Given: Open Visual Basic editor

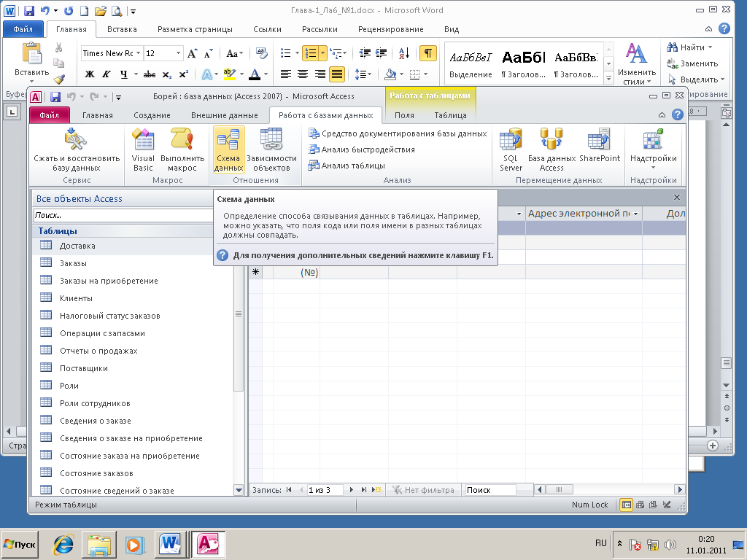Looking at the screenshot, I should (143, 149).
